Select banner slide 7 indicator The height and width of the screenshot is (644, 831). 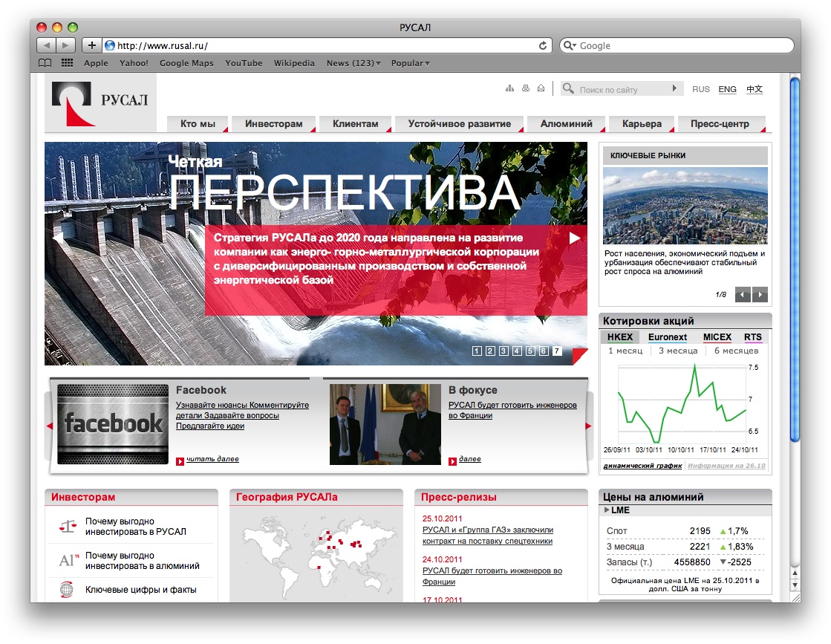[556, 351]
